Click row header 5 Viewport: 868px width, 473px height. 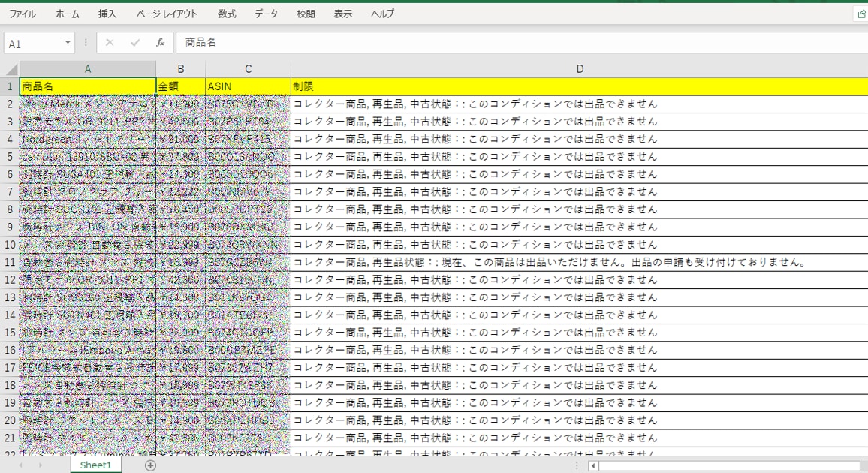tap(10, 157)
